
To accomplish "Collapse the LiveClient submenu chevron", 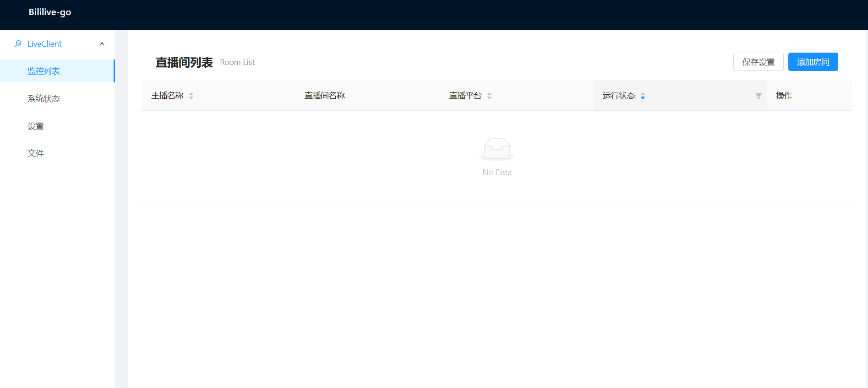I will pos(102,44).
